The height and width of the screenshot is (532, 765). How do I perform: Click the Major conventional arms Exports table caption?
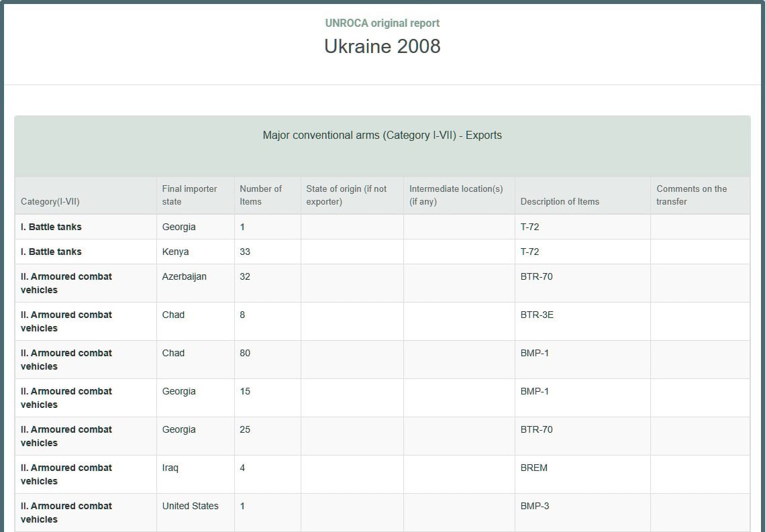(x=382, y=136)
